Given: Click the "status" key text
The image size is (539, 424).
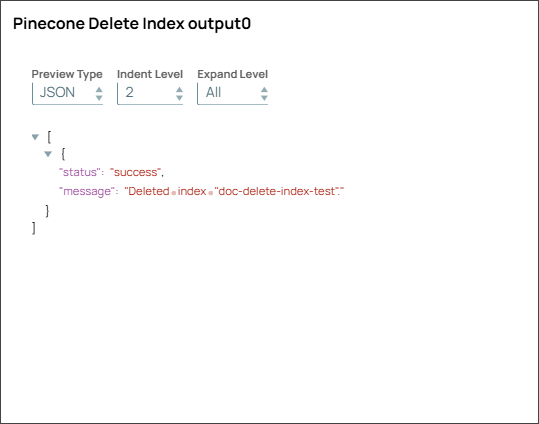Looking at the screenshot, I should point(79,172).
